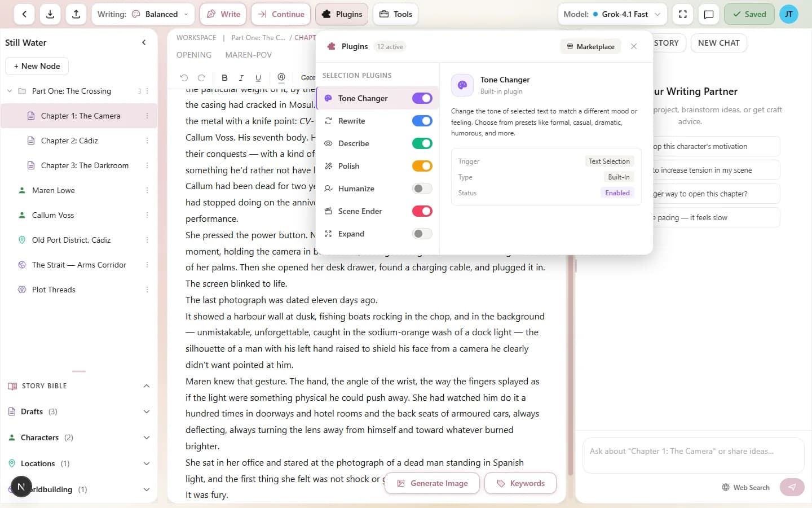Open the Grok-4.1 Fast model selector

[x=611, y=14]
